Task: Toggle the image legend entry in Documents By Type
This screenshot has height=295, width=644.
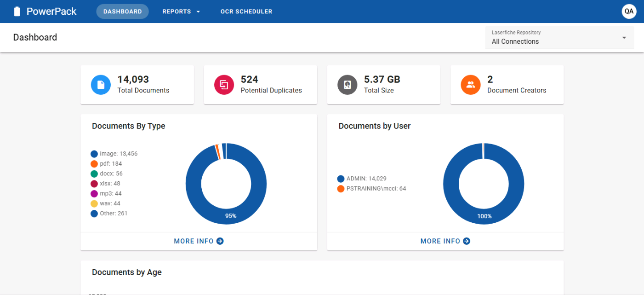Action: pos(114,154)
